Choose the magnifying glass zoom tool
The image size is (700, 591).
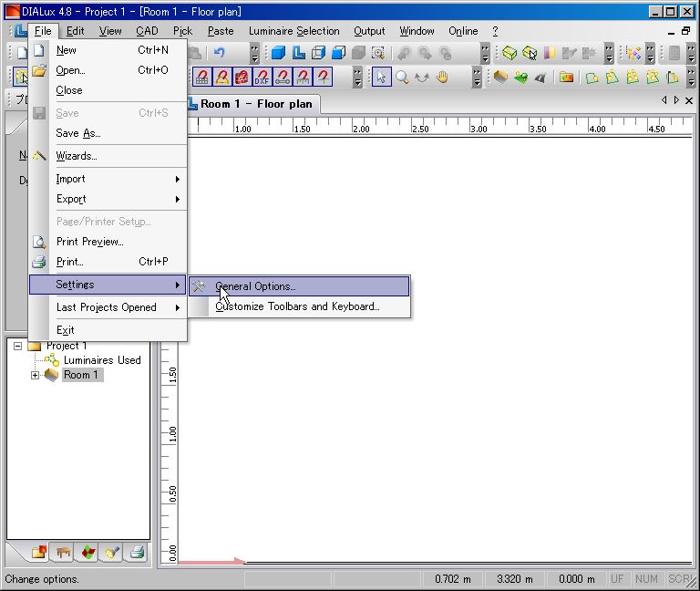click(402, 77)
